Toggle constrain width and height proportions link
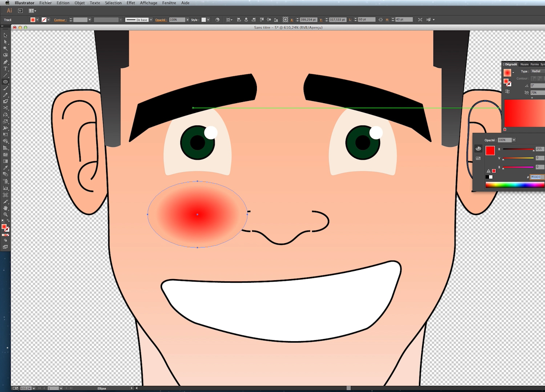This screenshot has height=392, width=545. click(x=380, y=20)
